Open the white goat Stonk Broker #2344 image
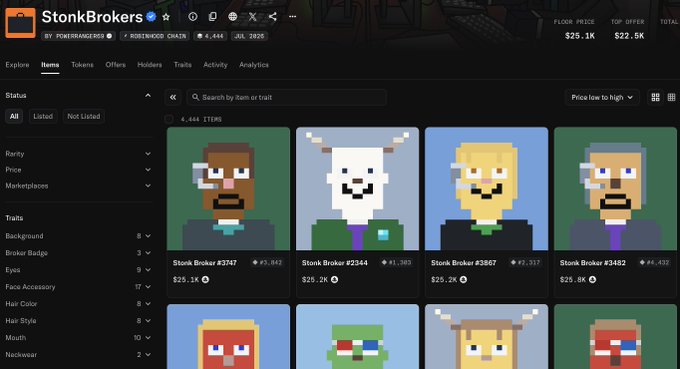Image resolution: width=680 pixels, height=369 pixels. click(x=357, y=189)
